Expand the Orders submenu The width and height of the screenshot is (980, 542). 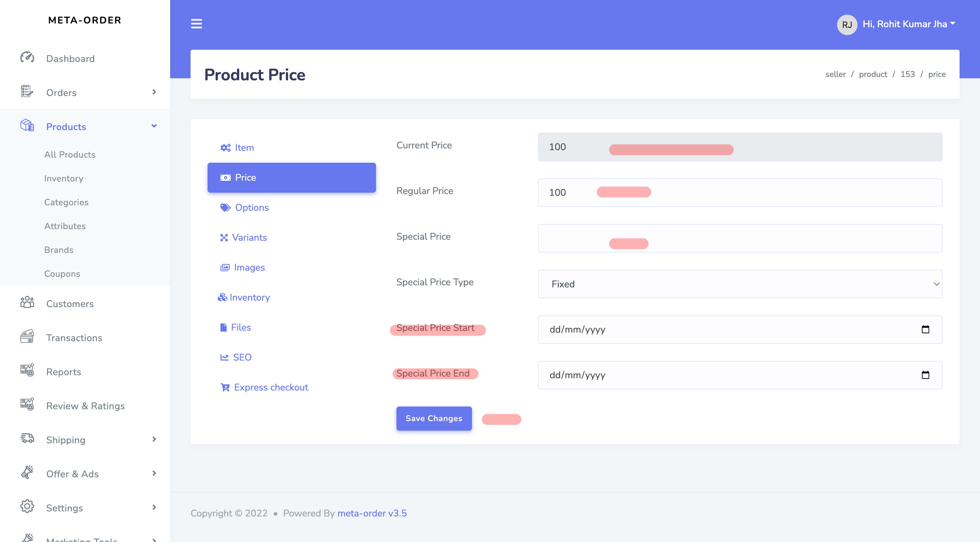(x=154, y=92)
